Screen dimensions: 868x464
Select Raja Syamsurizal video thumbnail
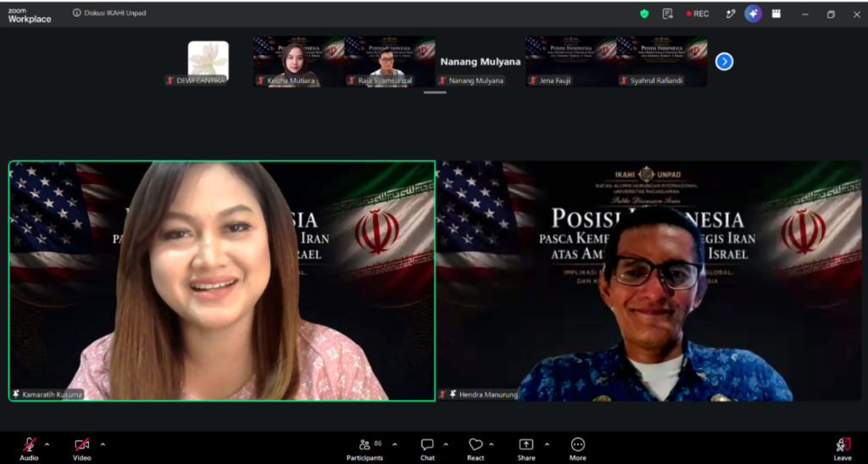pos(389,61)
